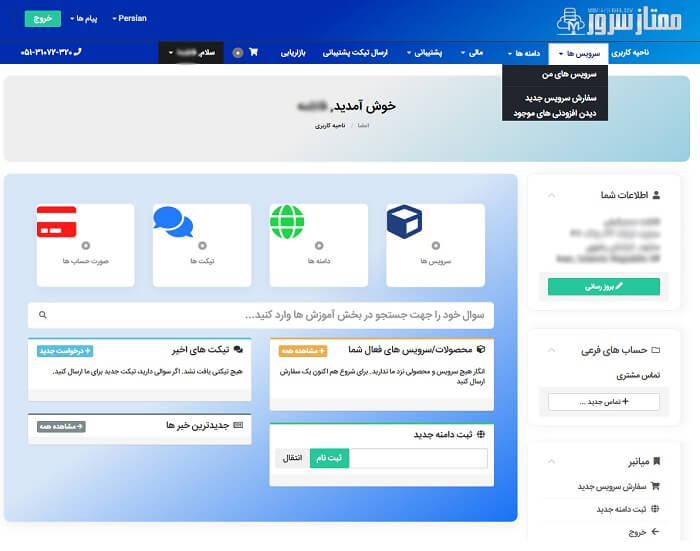This screenshot has height=551, width=700.
Task: Collapse the میانبر panel chevron
Action: [551, 461]
